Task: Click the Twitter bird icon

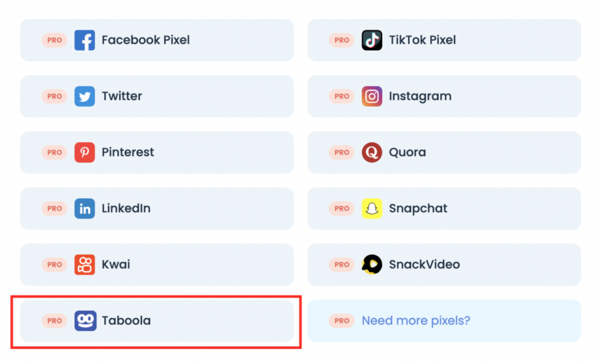Action: tap(84, 96)
